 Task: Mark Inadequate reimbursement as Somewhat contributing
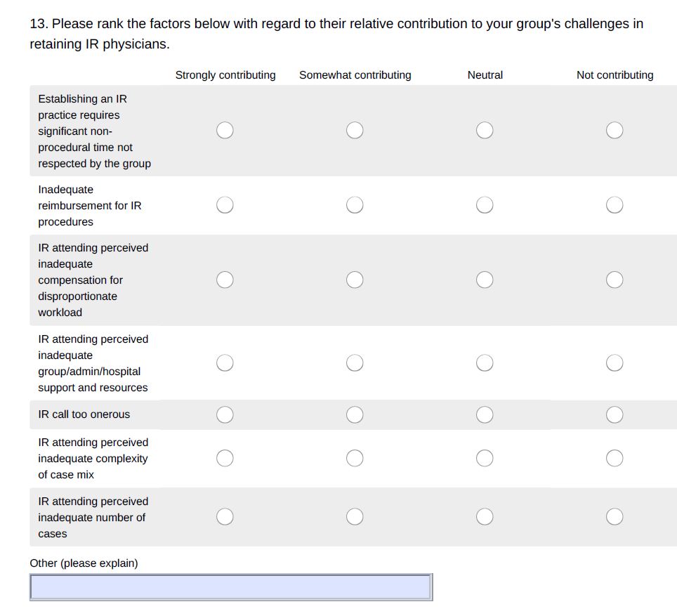[x=355, y=205]
